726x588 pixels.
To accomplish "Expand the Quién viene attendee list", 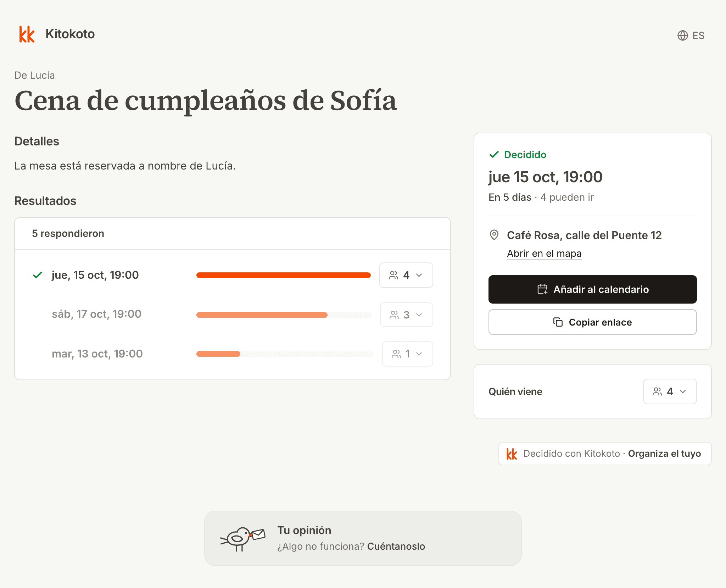I will (670, 392).
